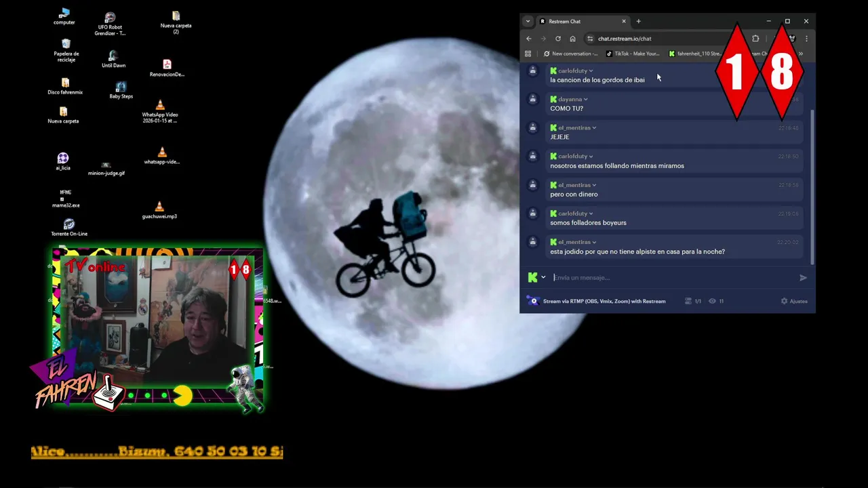The width and height of the screenshot is (868, 488).
Task: Open the TikTok - Make Your bookmark
Action: tap(632, 54)
